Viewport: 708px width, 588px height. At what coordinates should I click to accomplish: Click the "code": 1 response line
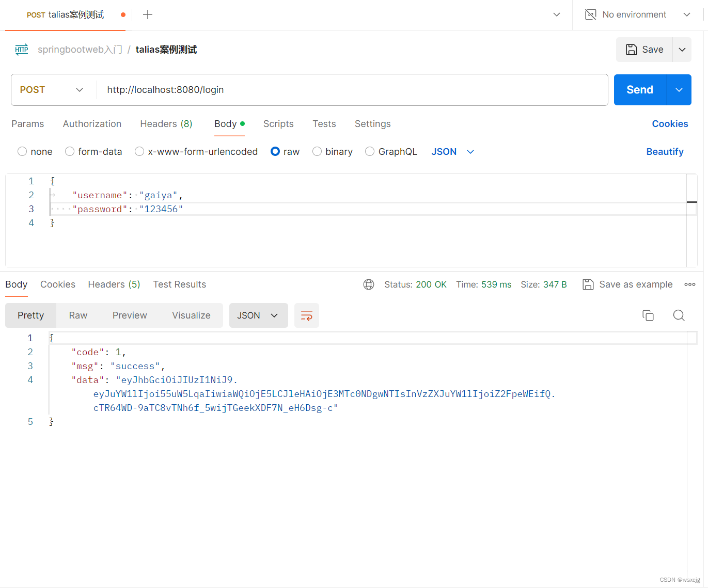[99, 352]
